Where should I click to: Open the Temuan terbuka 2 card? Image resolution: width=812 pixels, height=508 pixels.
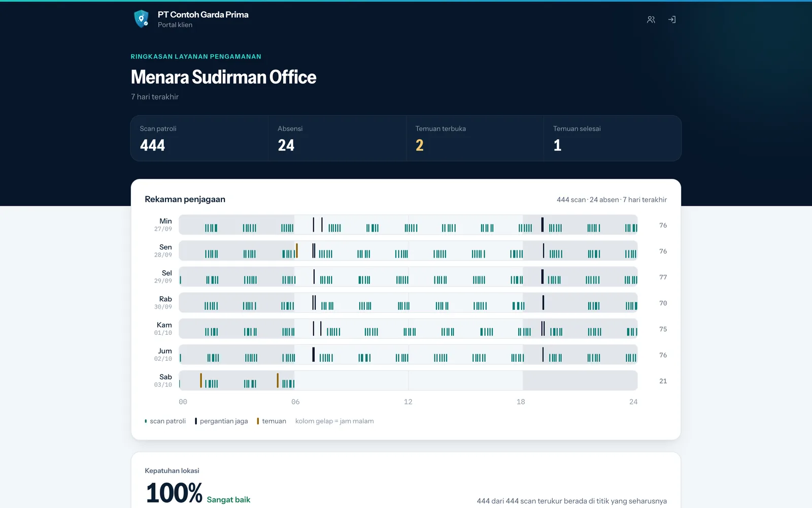tap(475, 138)
